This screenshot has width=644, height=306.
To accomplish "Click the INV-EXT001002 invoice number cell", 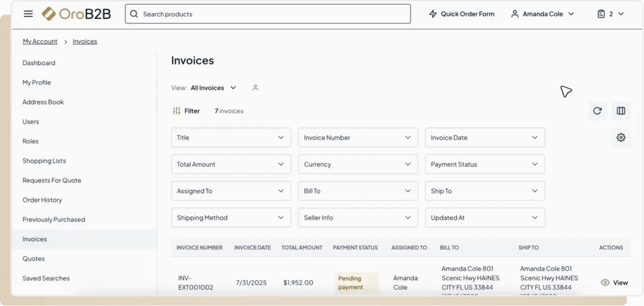I will point(196,283).
